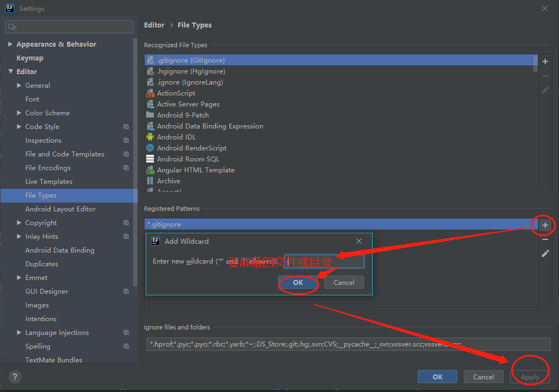559x392 pixels.
Task: Collapse the Editor section
Action: 11,71
